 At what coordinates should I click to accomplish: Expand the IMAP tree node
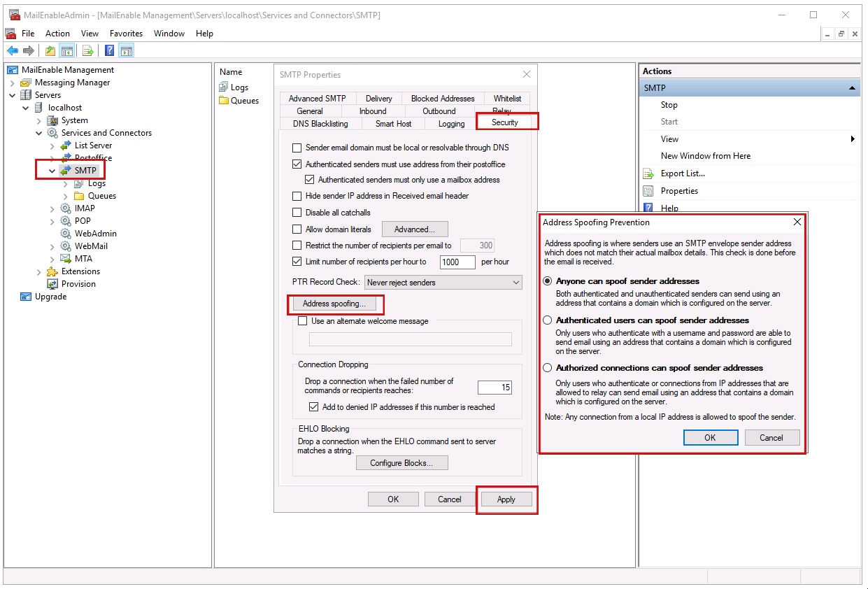pyautogui.click(x=52, y=208)
